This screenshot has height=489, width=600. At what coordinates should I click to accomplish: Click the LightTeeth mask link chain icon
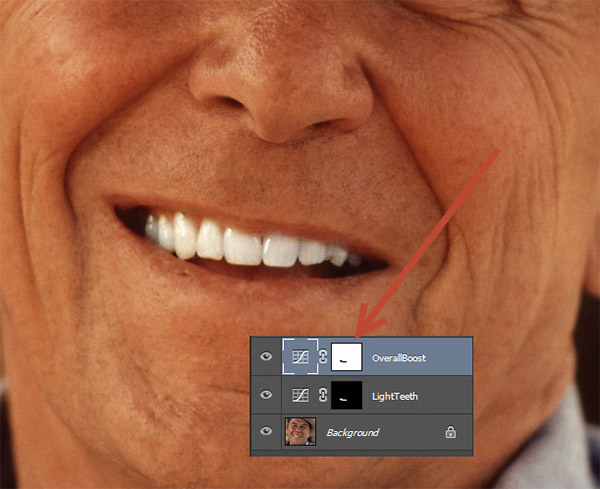pos(323,395)
